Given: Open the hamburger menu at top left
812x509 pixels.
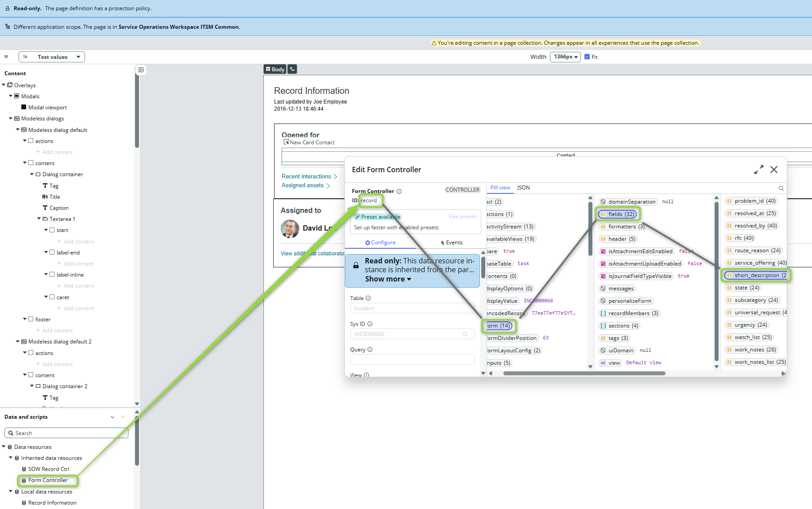Looking at the screenshot, I should pyautogui.click(x=6, y=57).
